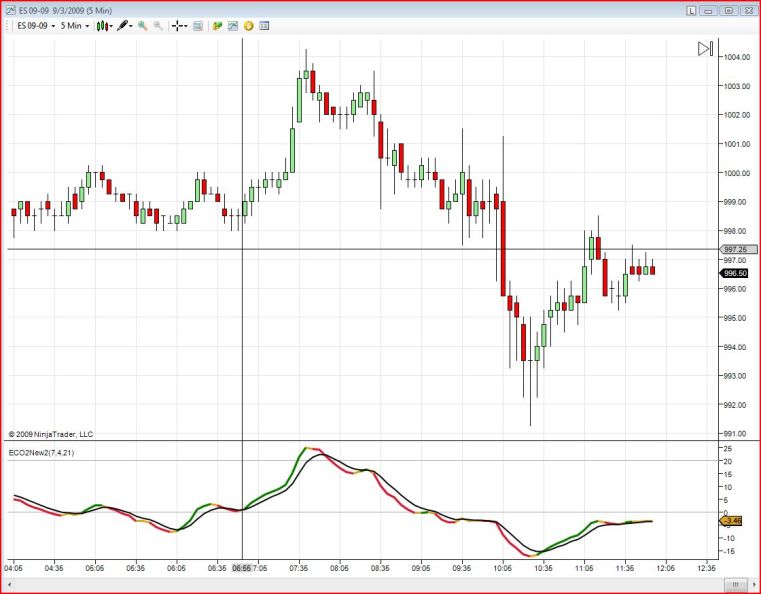Click the 2009 NinjaTrader, LLC copyright text
761x594 pixels.
(x=50, y=434)
